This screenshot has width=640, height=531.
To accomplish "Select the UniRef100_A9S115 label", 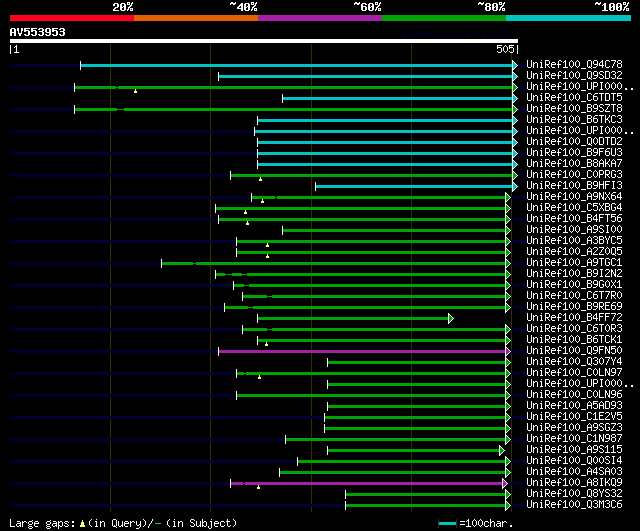I will tap(574, 450).
